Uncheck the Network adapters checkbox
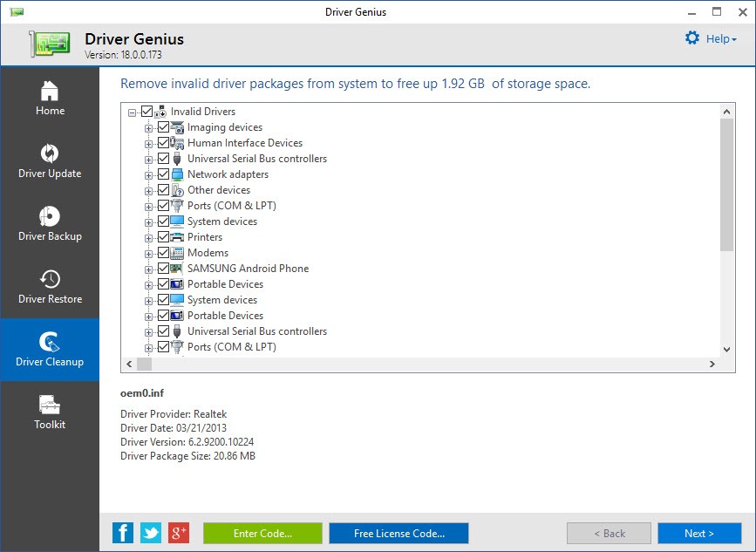The width and height of the screenshot is (756, 552). pyautogui.click(x=163, y=174)
